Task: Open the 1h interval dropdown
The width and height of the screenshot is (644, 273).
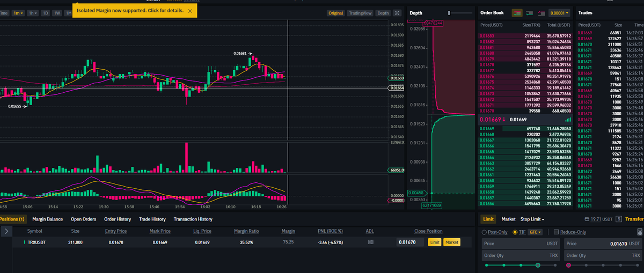Action: pyautogui.click(x=33, y=13)
